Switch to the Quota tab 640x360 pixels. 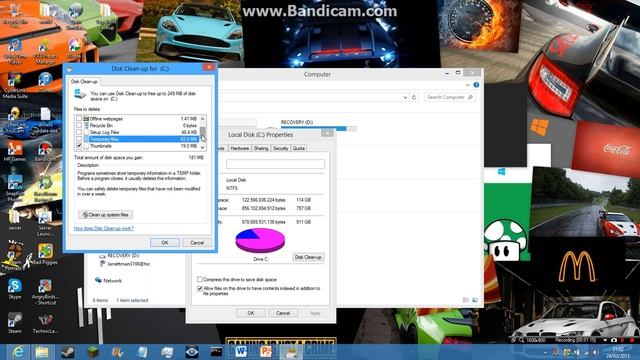[x=299, y=148]
